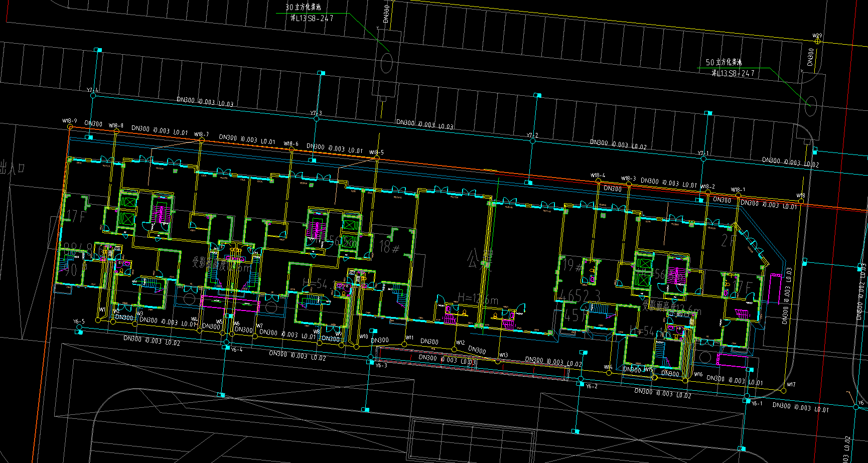The width and height of the screenshot is (868, 463).
Task: Click the W3 well label
Action: [139, 314]
